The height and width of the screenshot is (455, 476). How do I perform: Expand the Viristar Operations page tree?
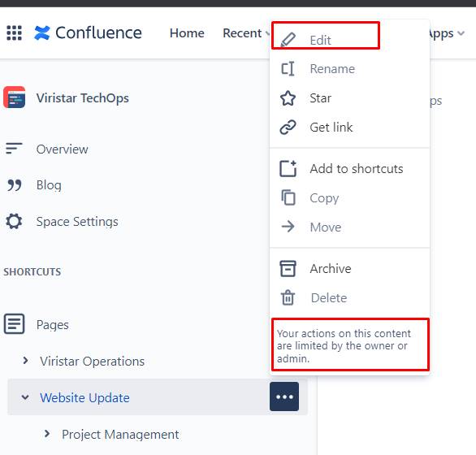(x=25, y=361)
